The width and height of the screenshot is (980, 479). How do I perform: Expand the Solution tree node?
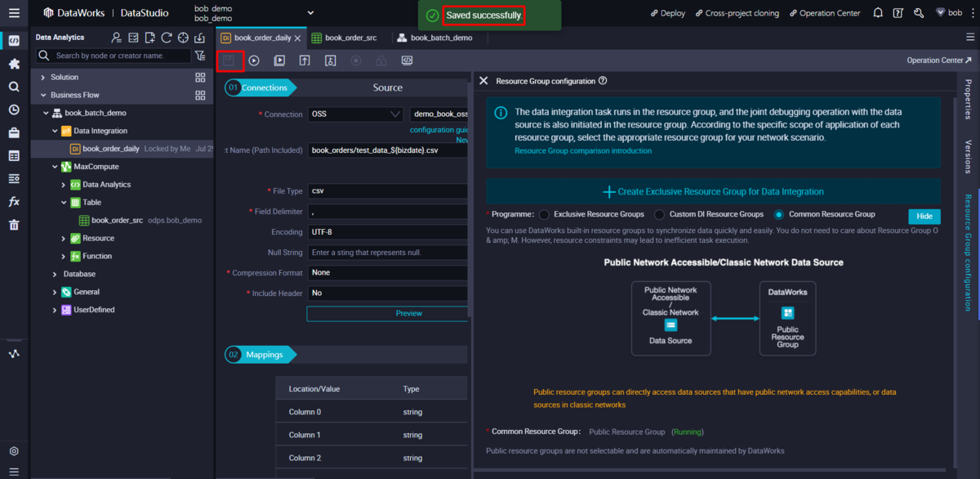pyautogui.click(x=43, y=77)
